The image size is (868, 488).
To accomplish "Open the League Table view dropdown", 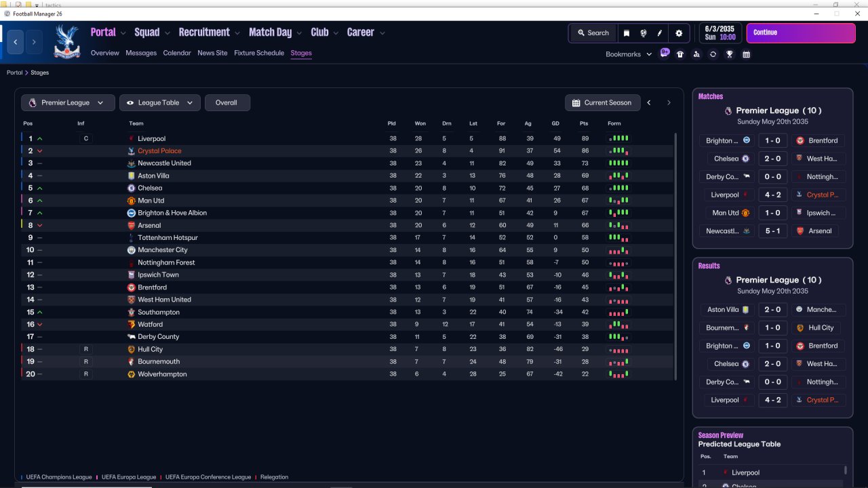I will (160, 103).
